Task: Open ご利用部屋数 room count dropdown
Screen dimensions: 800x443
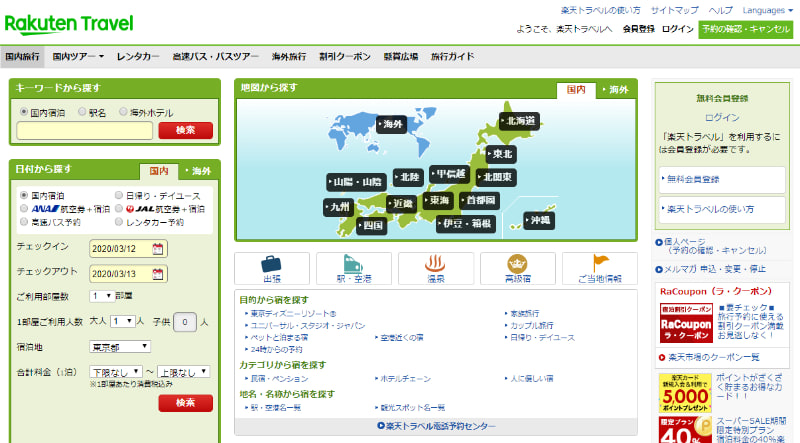Action: tap(102, 296)
